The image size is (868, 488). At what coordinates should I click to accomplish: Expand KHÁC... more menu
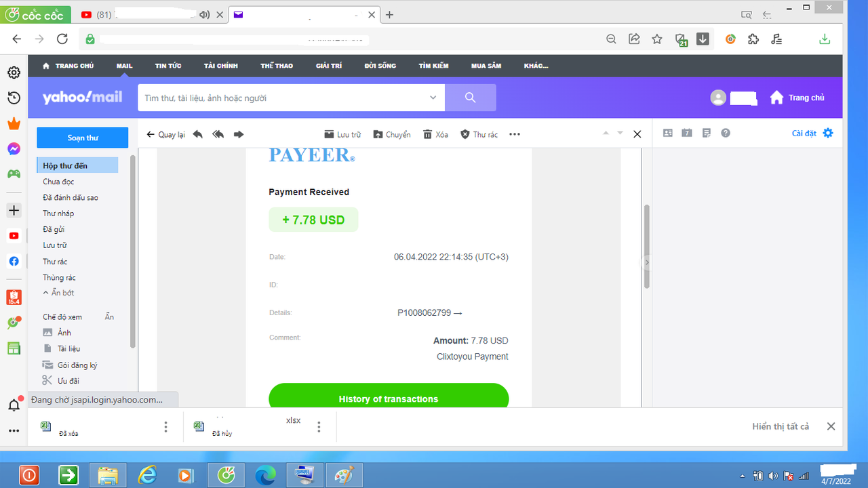(536, 66)
